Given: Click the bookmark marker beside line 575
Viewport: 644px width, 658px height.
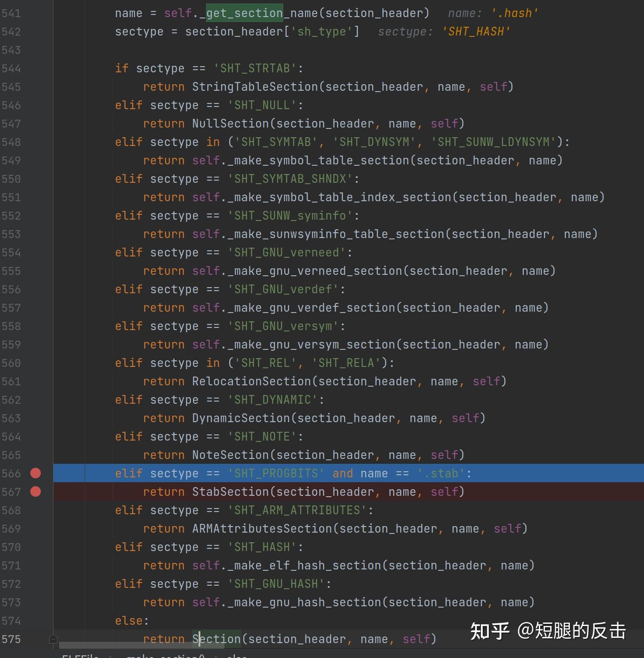Looking at the screenshot, I should point(53,639).
